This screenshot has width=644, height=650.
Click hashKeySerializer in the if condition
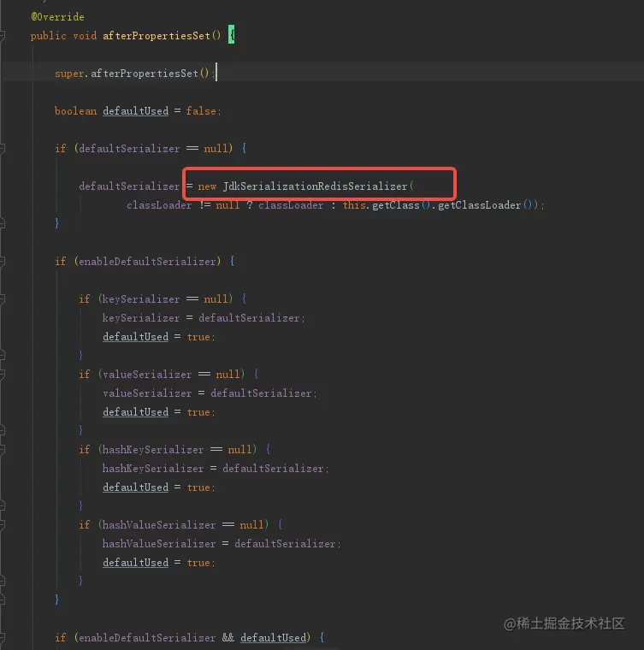point(153,450)
